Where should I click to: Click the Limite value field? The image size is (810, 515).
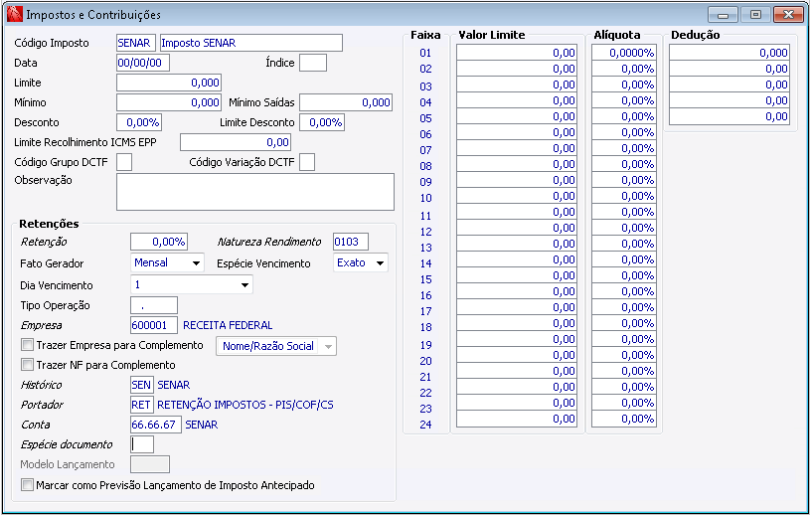click(x=169, y=83)
